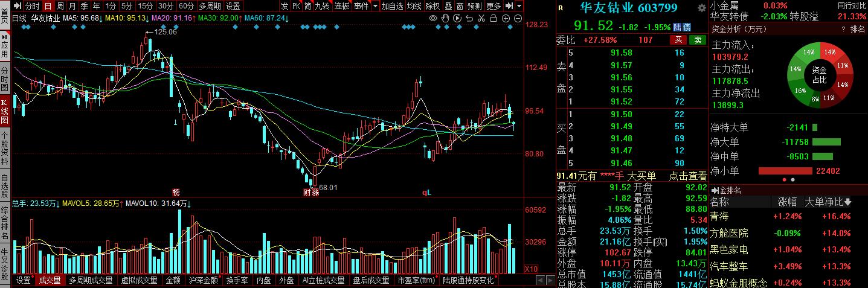This screenshot has width=868, height=288.
Task: Select the hand pan tool
Action: tap(445, 19)
